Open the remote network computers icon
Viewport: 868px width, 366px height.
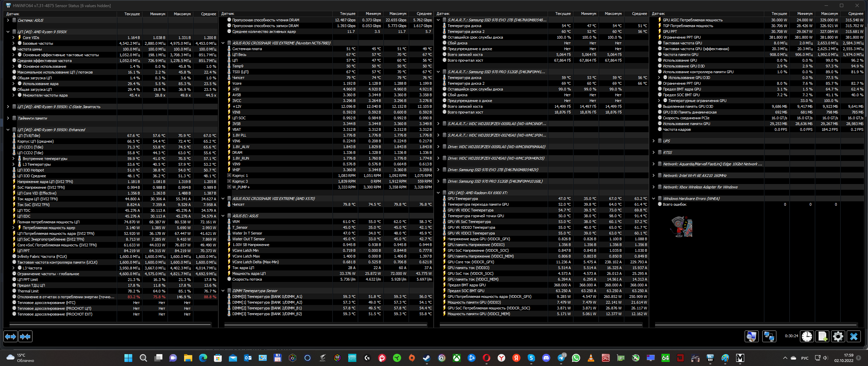tap(769, 337)
